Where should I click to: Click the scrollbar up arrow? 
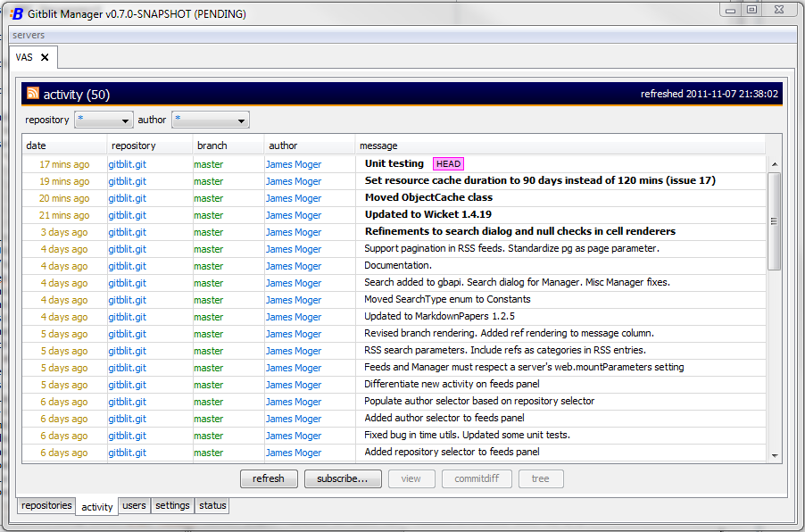tap(775, 164)
